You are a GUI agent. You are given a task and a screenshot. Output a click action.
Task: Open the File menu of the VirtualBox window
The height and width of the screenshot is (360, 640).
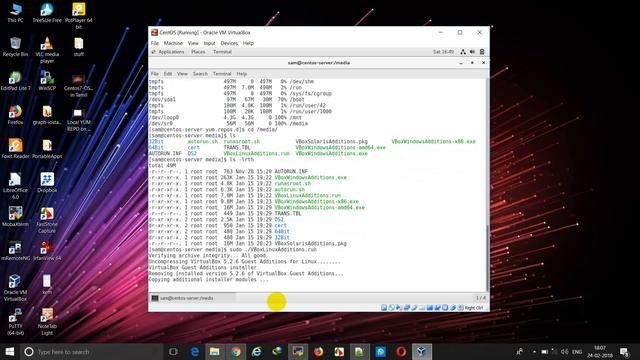[155, 43]
